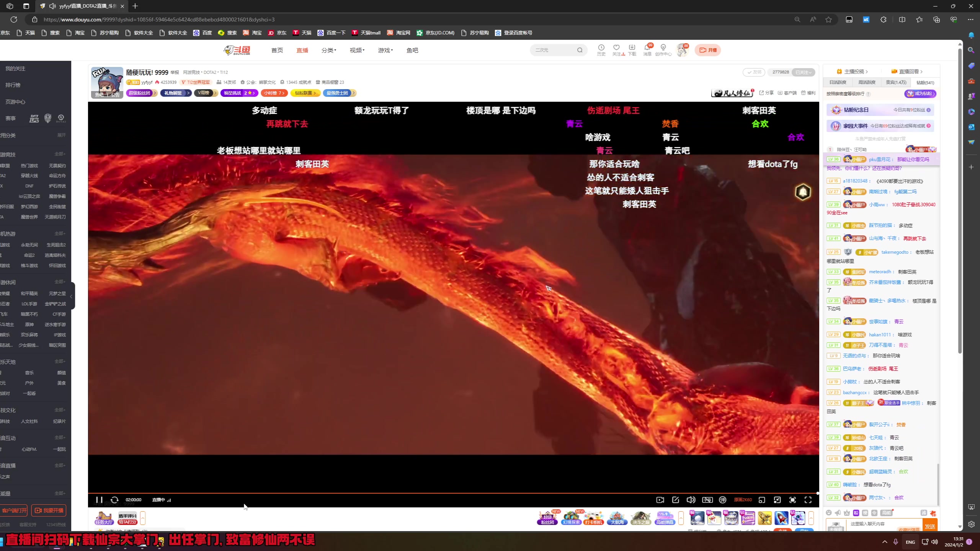Click the 梗 meme icon in chat toolbar

[865, 513]
